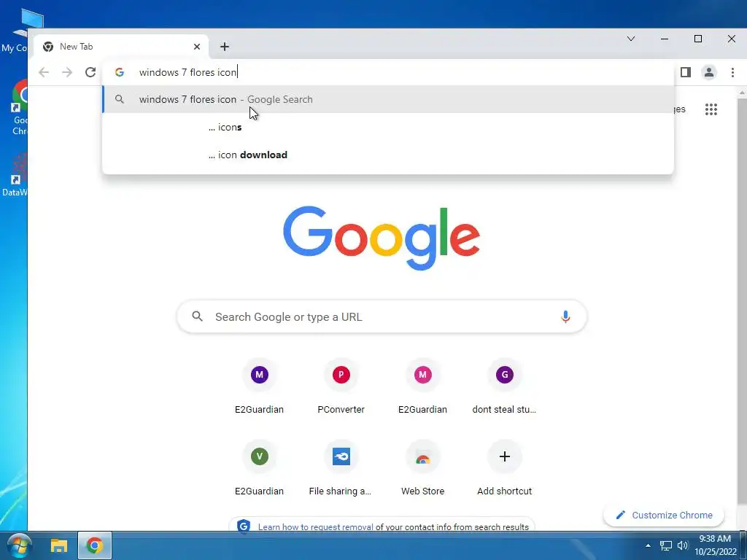This screenshot has height=560, width=747.
Task: Open the Google apps grid
Action: (711, 109)
